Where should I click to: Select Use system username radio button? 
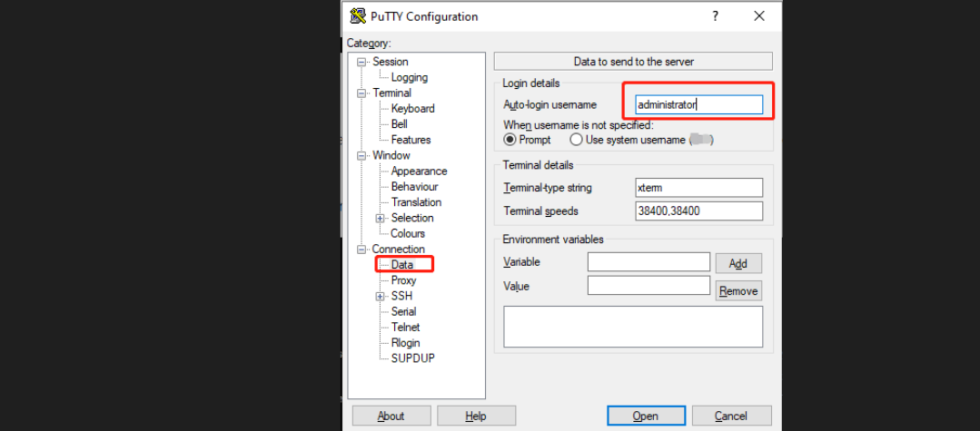[x=576, y=140]
